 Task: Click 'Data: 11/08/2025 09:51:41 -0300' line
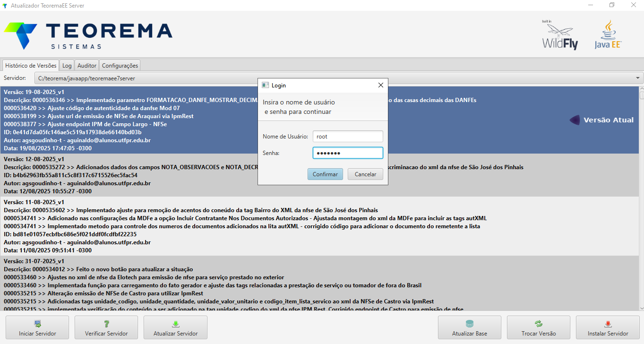click(x=48, y=250)
